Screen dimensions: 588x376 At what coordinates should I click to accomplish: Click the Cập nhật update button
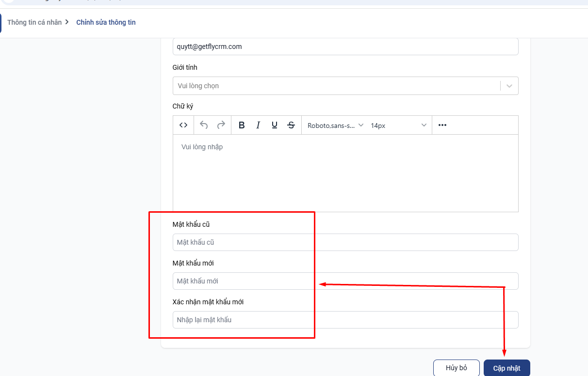click(x=506, y=368)
